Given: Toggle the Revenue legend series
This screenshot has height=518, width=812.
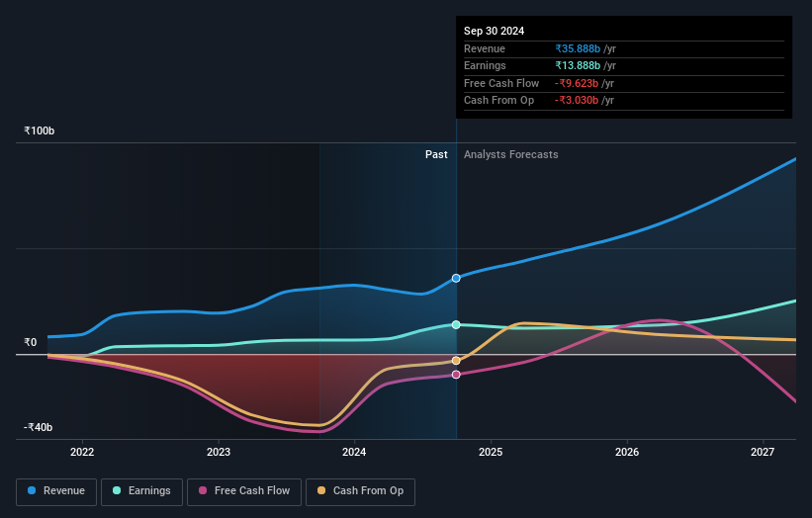Looking at the screenshot, I should point(56,491).
